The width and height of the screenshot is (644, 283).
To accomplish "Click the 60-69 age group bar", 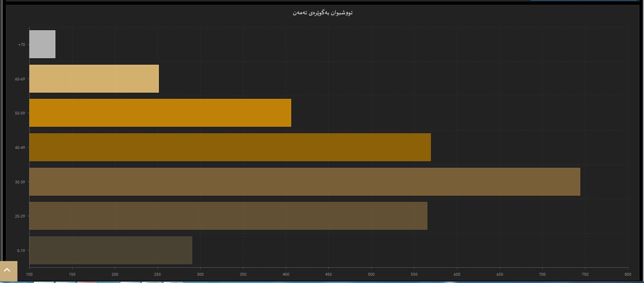I will tap(94, 79).
